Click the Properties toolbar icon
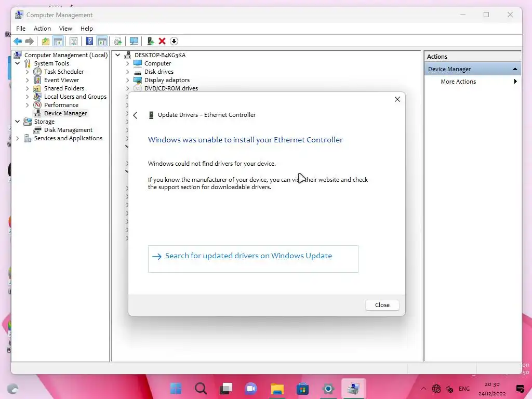The width and height of the screenshot is (532, 399). tap(73, 42)
